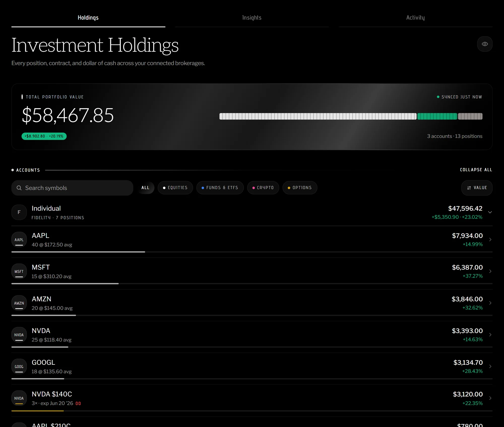Click the Search symbols field
Screen dimensions: 504x427
point(72,188)
